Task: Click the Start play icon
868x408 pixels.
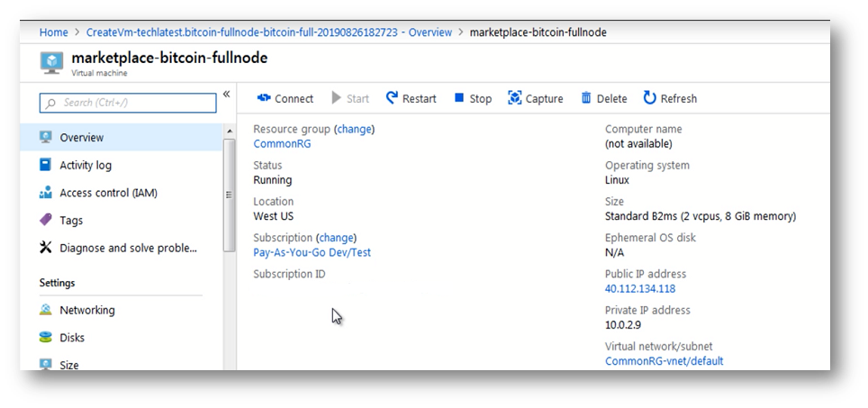Action: (337, 98)
